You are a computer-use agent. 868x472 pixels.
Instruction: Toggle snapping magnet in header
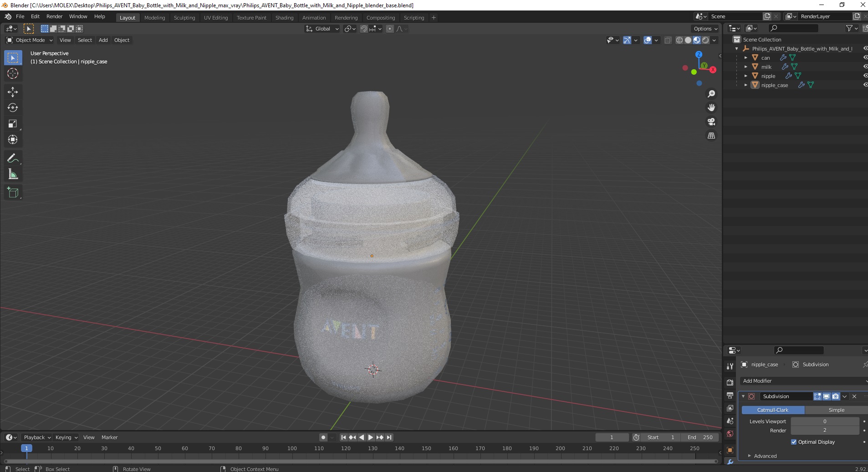tap(363, 29)
